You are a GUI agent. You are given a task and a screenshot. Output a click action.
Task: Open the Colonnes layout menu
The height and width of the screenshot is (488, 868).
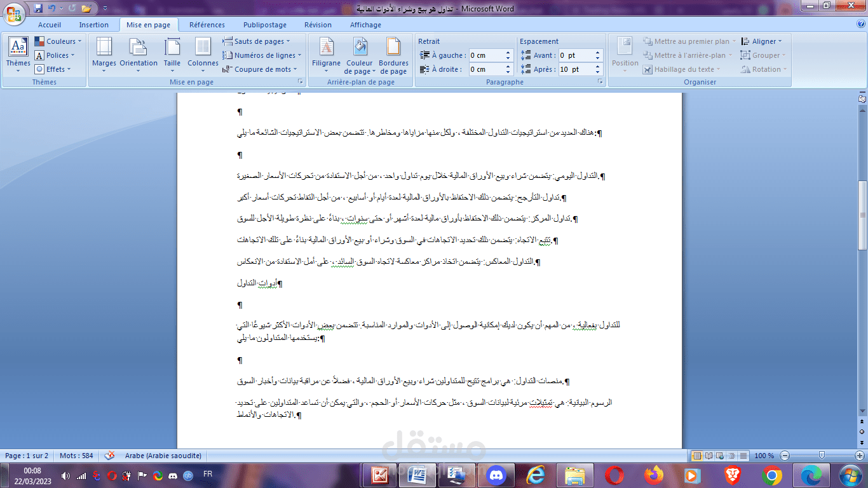(203, 55)
